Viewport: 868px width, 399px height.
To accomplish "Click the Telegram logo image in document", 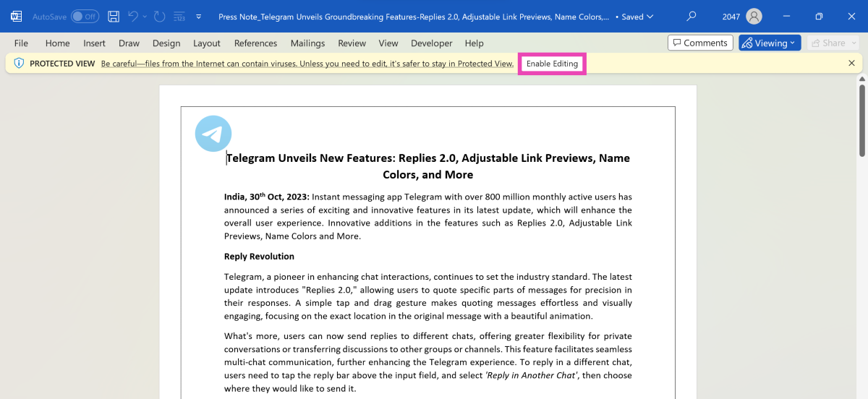I will (x=213, y=134).
